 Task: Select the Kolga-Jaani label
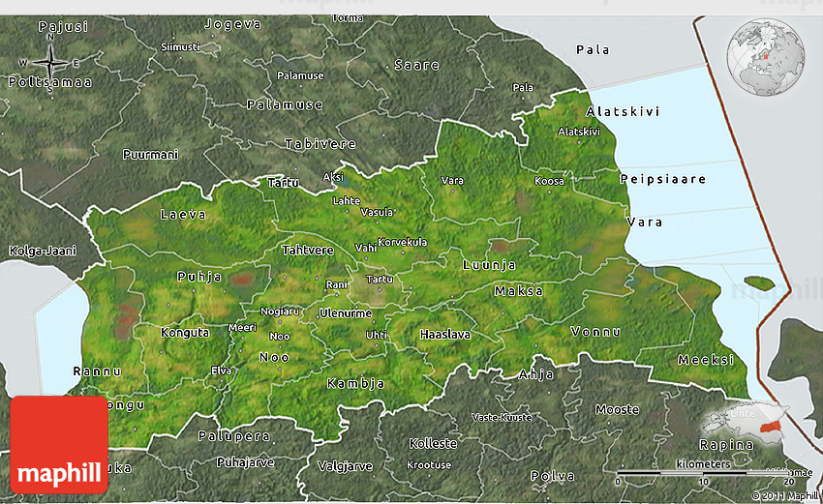click(x=43, y=252)
